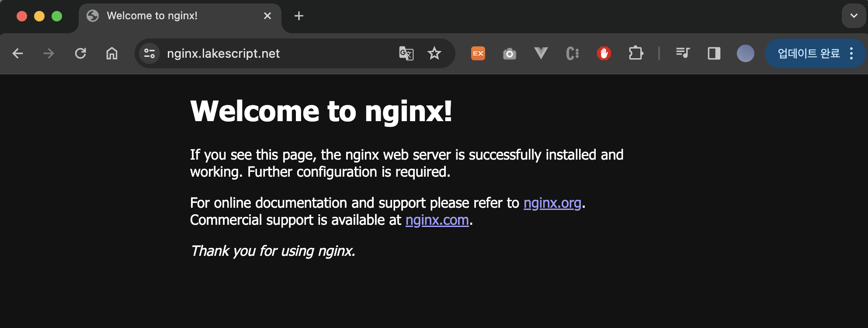This screenshot has width=868, height=328.
Task: Close the Welcome to nginx tab
Action: [267, 16]
